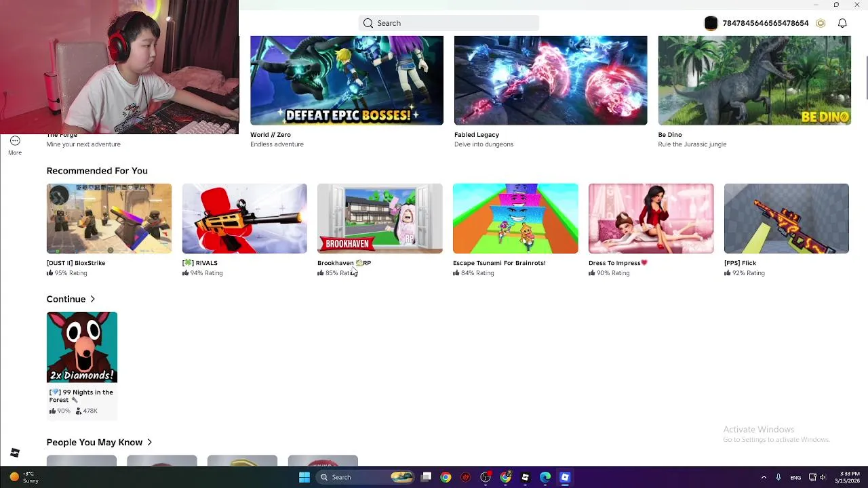Click the Roblox logo in sidebar bottom
The height and width of the screenshot is (488, 868).
tap(15, 453)
